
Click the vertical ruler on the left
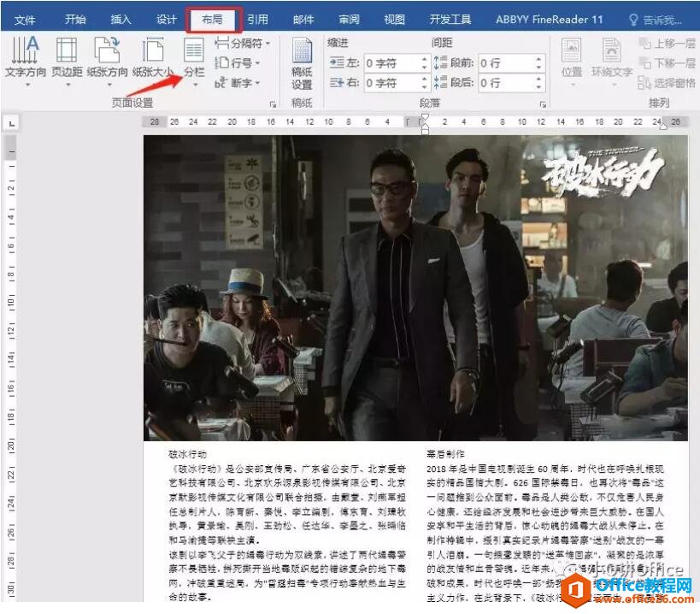[x=11, y=367]
